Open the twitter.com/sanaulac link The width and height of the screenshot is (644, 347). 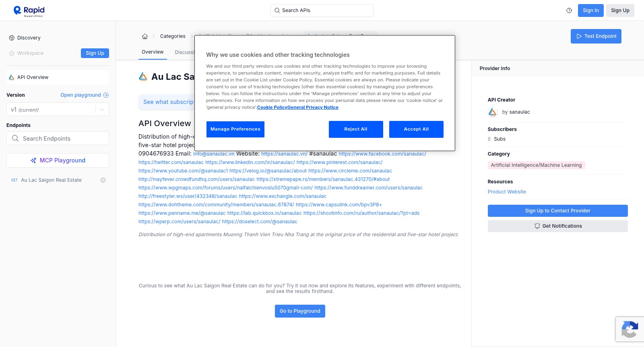point(171,162)
